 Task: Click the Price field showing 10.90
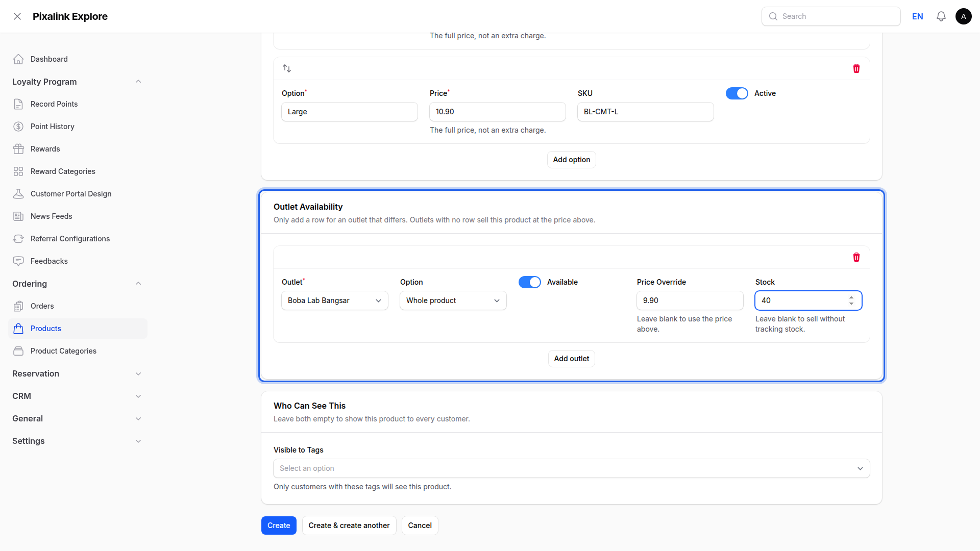pos(498,112)
